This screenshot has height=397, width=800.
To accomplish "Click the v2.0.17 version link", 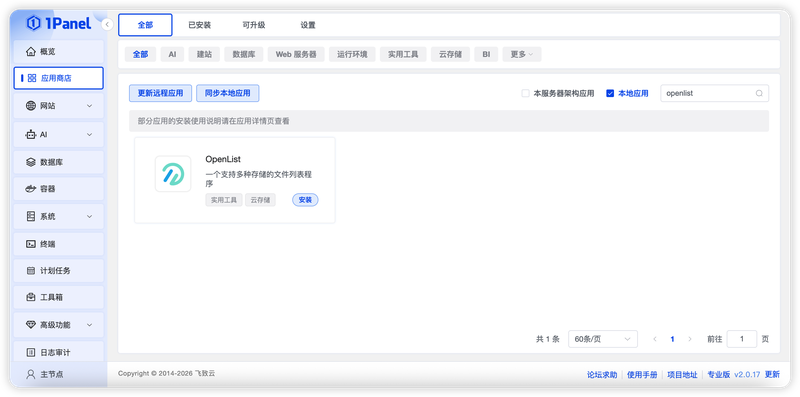I will click(747, 375).
